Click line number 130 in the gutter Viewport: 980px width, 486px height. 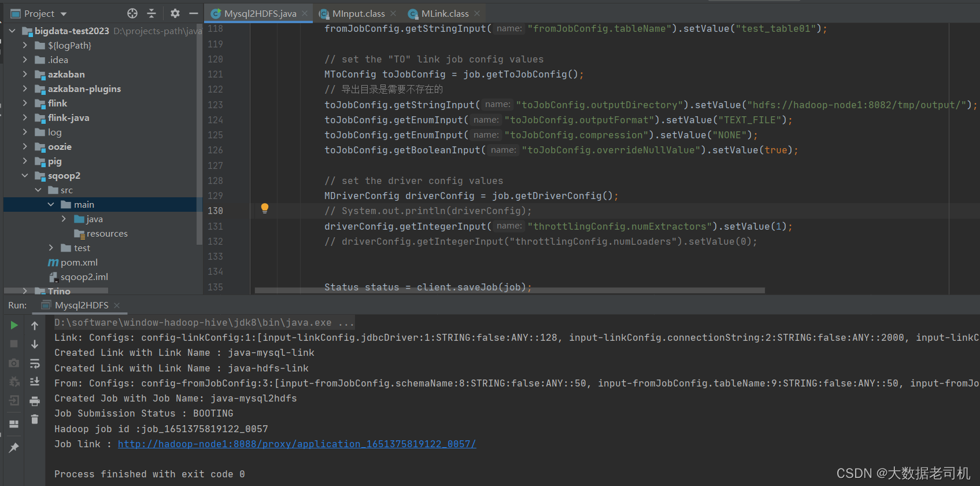pyautogui.click(x=215, y=211)
